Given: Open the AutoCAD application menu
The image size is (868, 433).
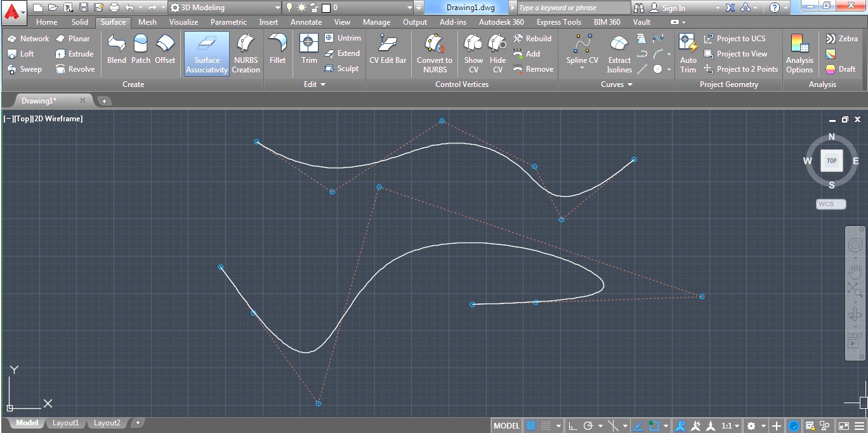Looking at the screenshot, I should click(14, 11).
